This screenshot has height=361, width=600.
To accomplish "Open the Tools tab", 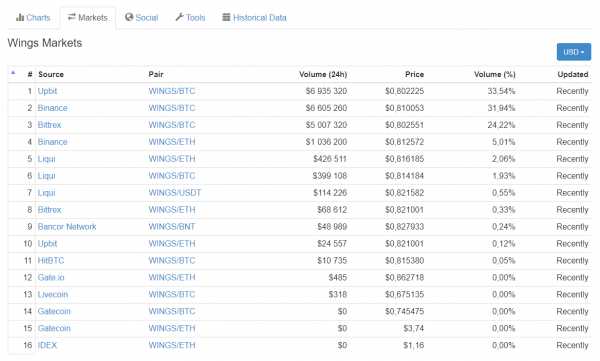I will click(190, 18).
